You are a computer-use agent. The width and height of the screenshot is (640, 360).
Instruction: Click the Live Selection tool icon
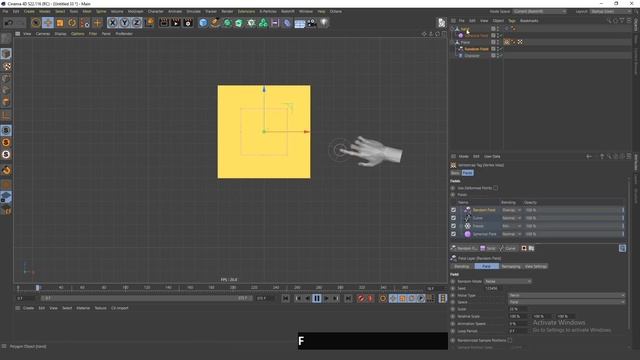click(x=36, y=23)
